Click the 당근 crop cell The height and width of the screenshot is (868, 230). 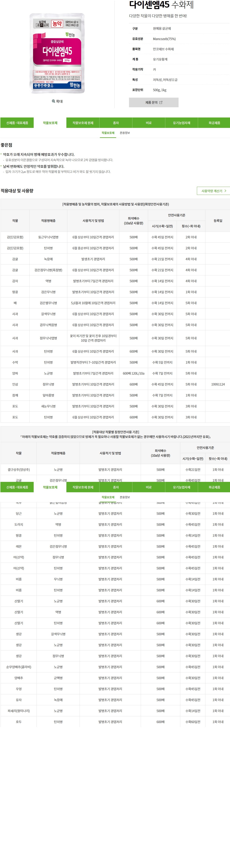tap(19, 513)
